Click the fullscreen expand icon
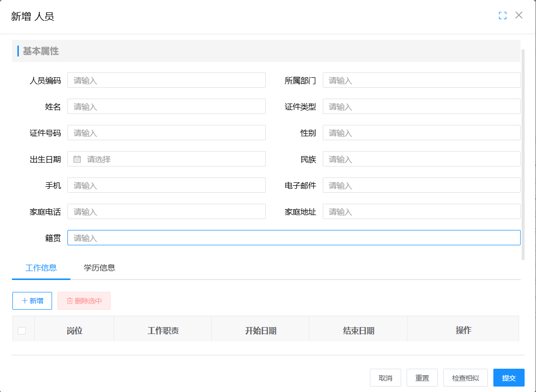Screen dimensions: 536x392 coord(502,15)
